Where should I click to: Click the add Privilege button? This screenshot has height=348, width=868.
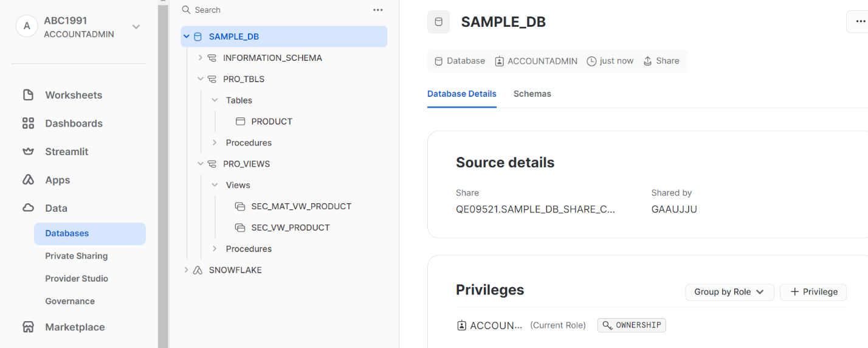[x=813, y=292]
